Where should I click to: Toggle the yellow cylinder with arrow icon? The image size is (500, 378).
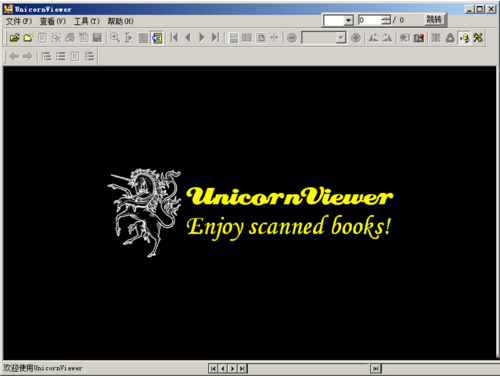click(464, 38)
